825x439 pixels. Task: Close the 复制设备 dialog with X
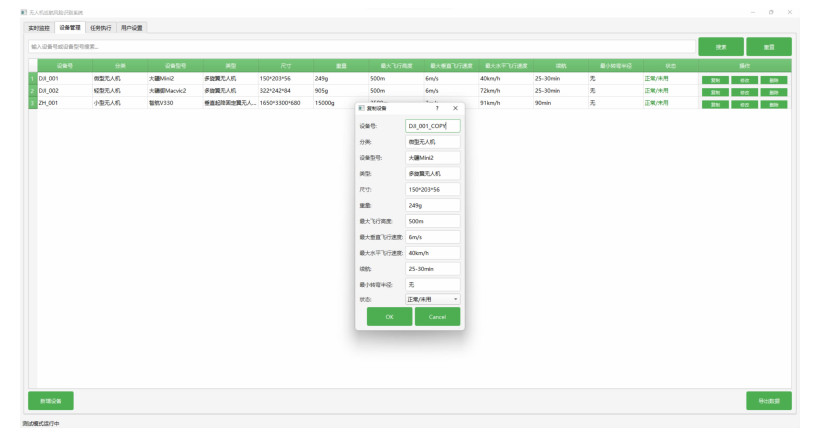tap(455, 108)
